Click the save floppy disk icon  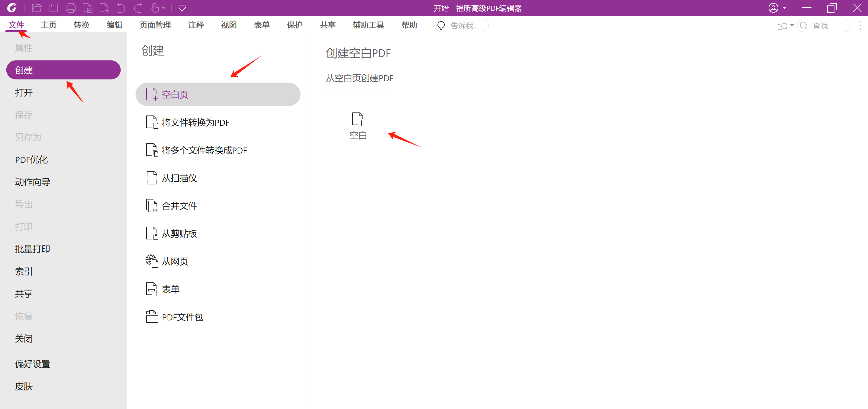point(53,8)
